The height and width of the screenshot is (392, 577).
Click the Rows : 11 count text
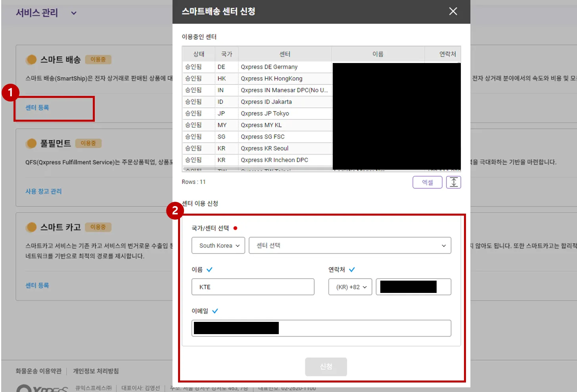click(194, 182)
